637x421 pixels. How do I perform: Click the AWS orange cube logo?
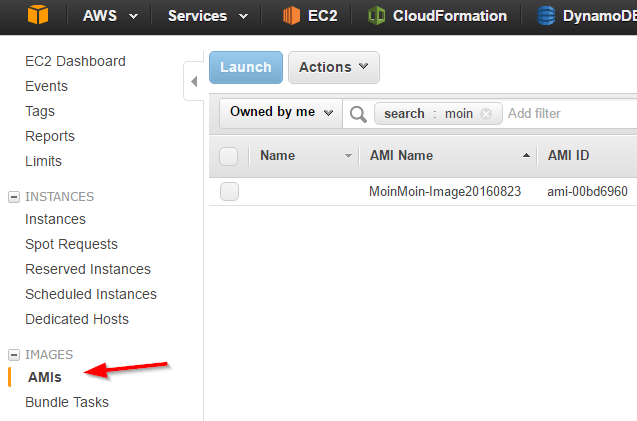tap(38, 15)
